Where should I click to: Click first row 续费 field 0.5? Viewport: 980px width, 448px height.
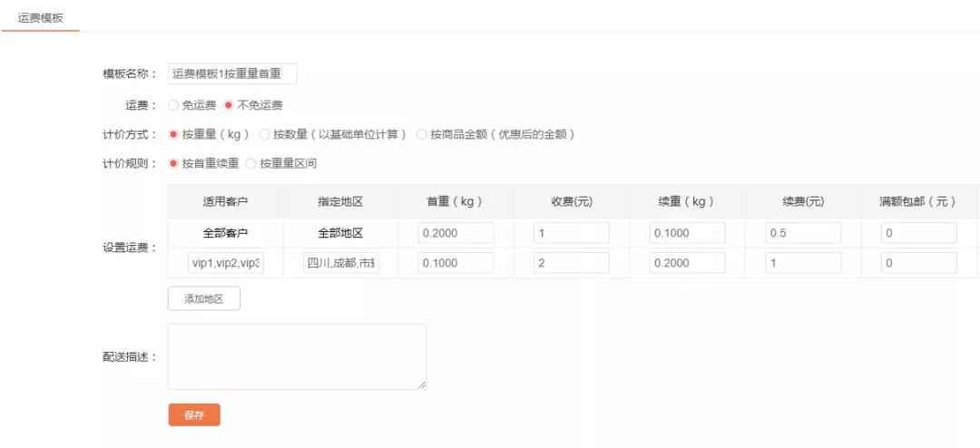coord(803,233)
